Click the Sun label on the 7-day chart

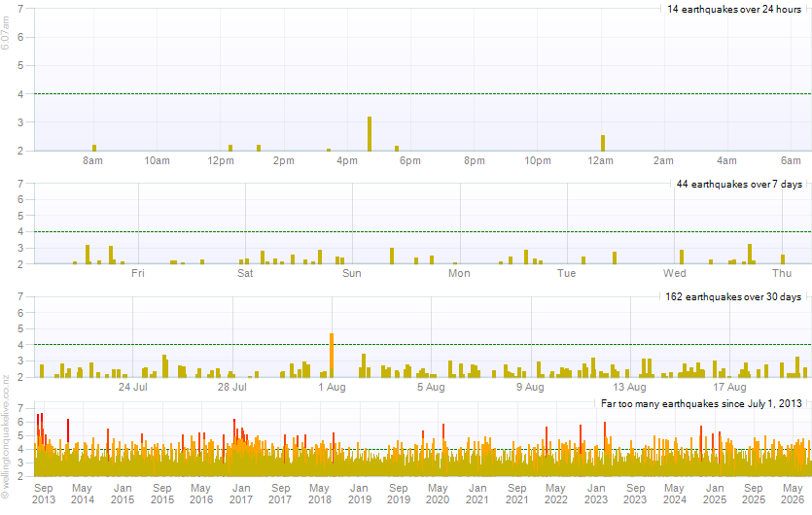(x=352, y=273)
